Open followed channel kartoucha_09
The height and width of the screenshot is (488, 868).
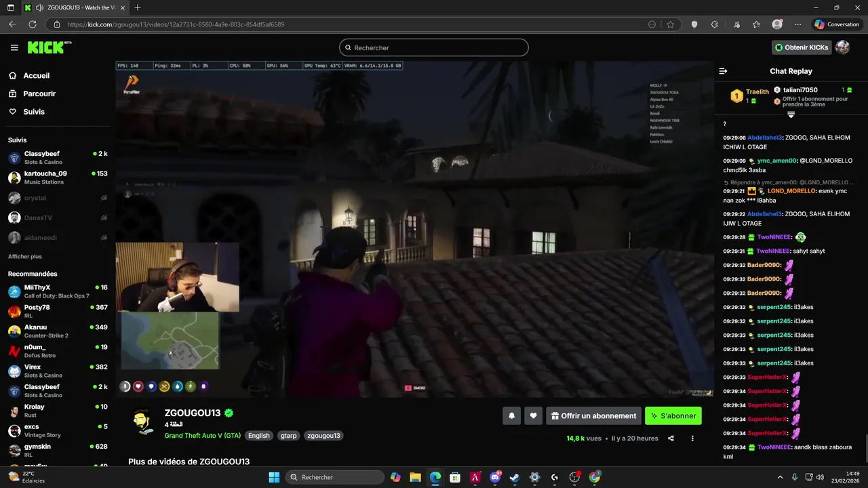[58, 178]
